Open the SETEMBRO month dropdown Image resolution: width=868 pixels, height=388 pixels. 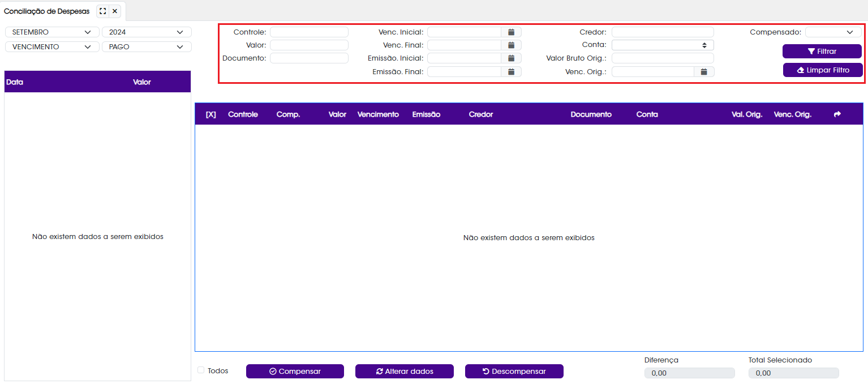52,32
